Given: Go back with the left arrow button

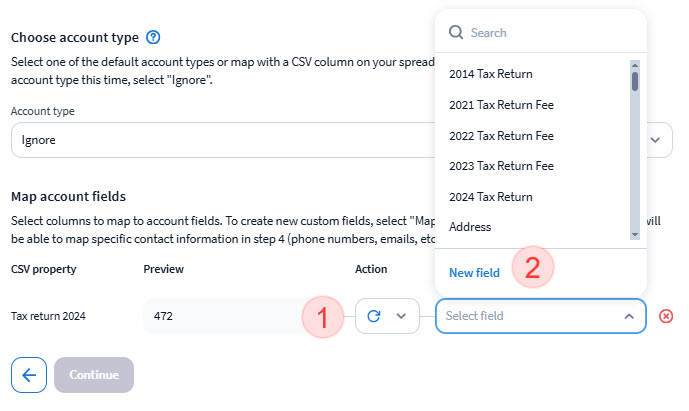Looking at the screenshot, I should (29, 375).
